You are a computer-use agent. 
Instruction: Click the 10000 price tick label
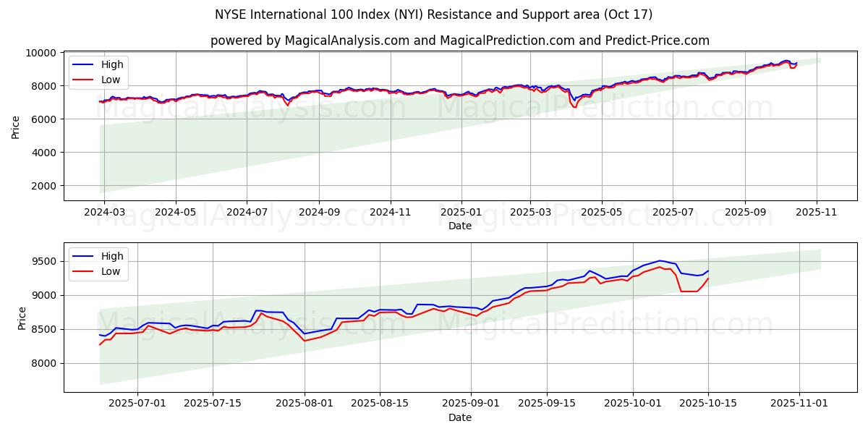[41, 53]
